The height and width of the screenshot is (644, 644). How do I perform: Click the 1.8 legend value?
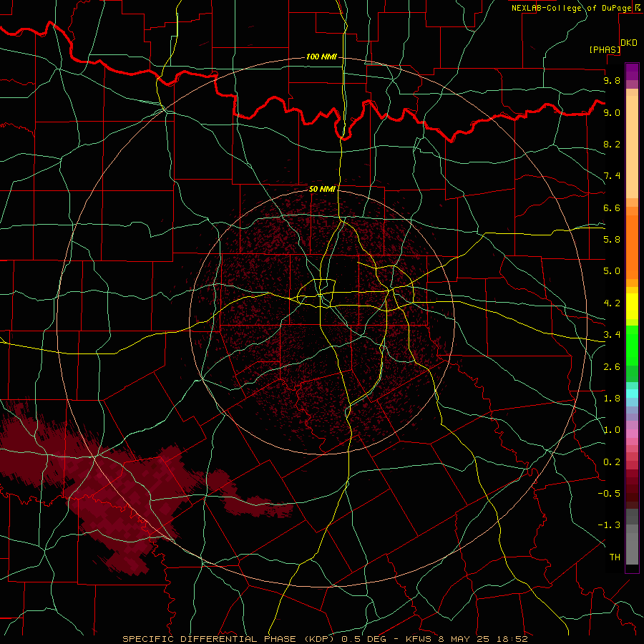click(x=612, y=399)
